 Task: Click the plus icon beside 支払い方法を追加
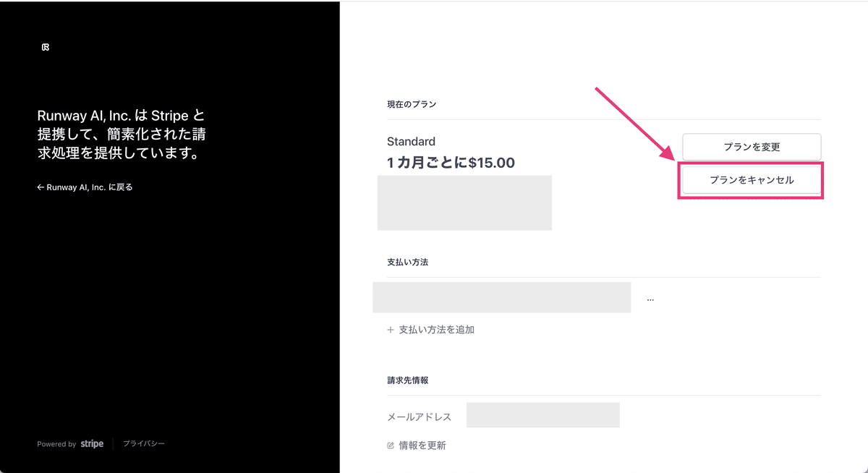tap(391, 330)
